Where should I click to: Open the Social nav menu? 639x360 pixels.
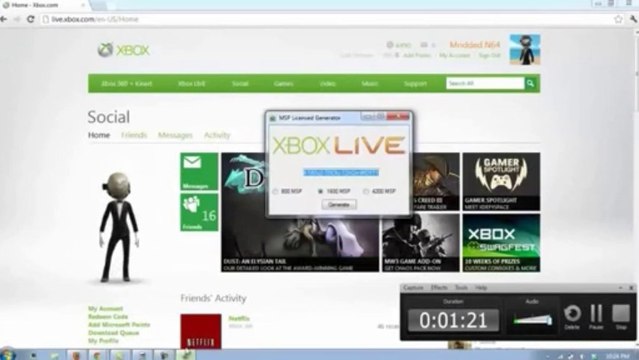coord(240,84)
